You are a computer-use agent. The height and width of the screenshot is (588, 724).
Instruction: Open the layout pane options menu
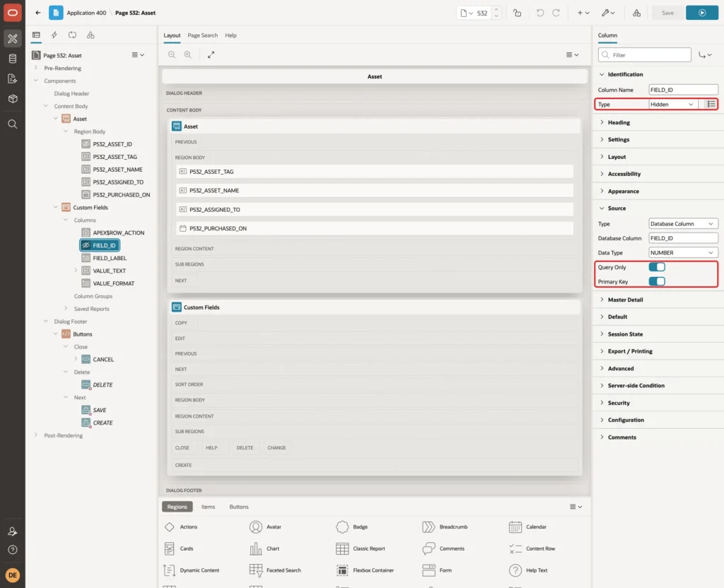click(x=573, y=54)
